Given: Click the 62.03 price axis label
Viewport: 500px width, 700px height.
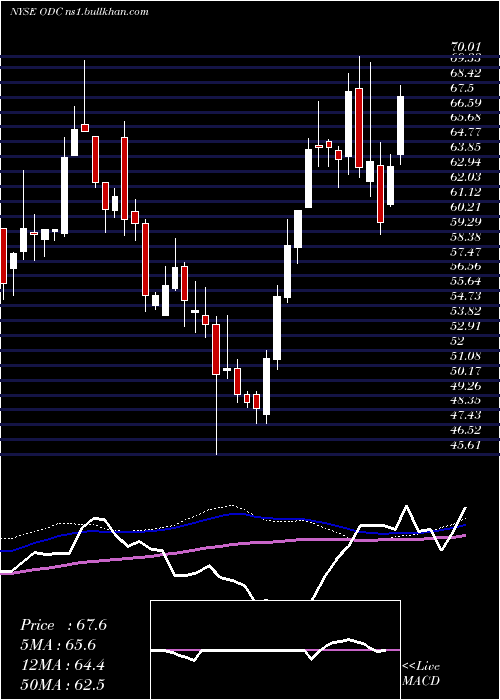Looking at the screenshot, I should (467, 177).
